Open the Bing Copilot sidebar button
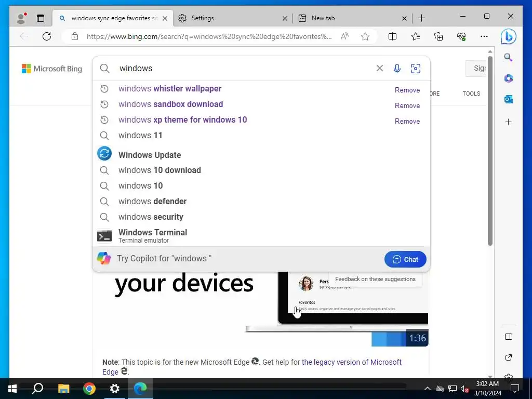The height and width of the screenshot is (399, 532). (x=508, y=36)
